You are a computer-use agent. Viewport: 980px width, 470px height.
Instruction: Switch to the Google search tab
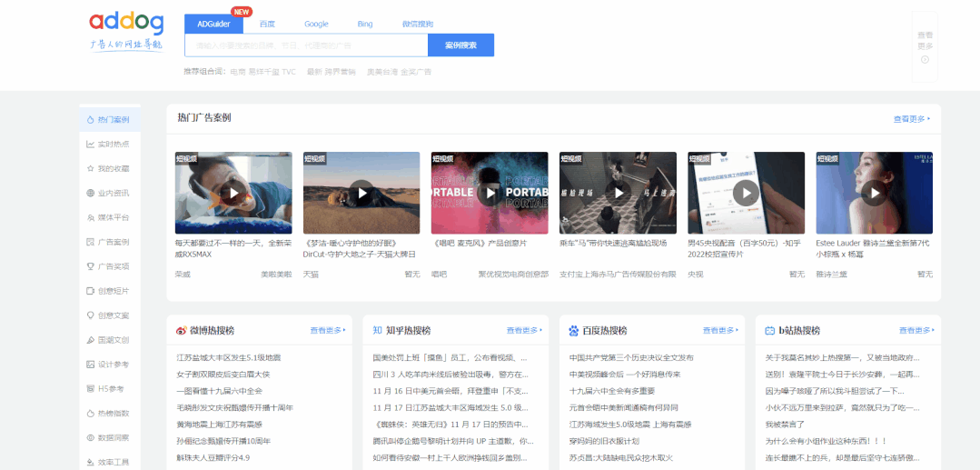pos(316,24)
